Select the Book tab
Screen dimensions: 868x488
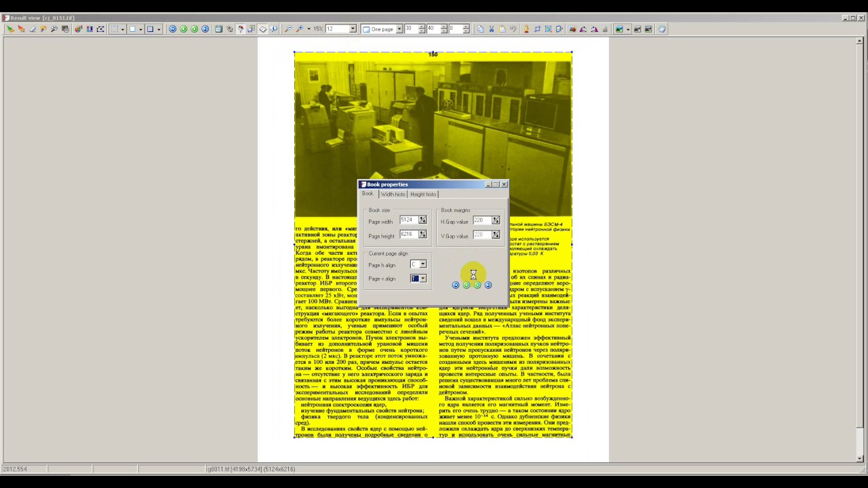pyautogui.click(x=368, y=194)
